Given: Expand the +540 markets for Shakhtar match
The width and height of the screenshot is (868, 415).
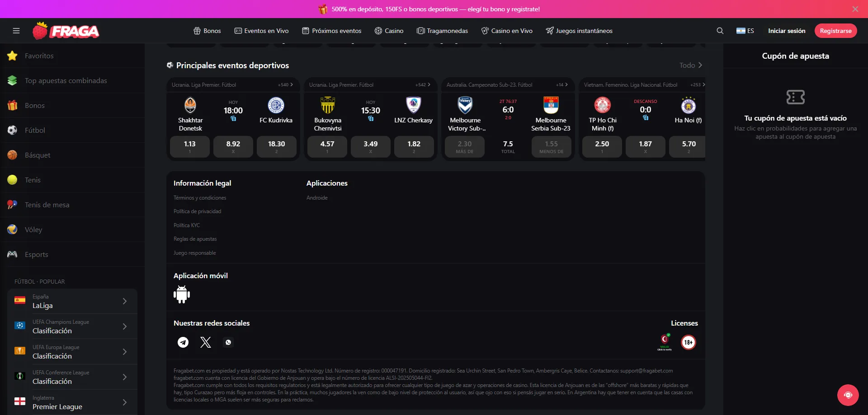Looking at the screenshot, I should click(x=285, y=85).
